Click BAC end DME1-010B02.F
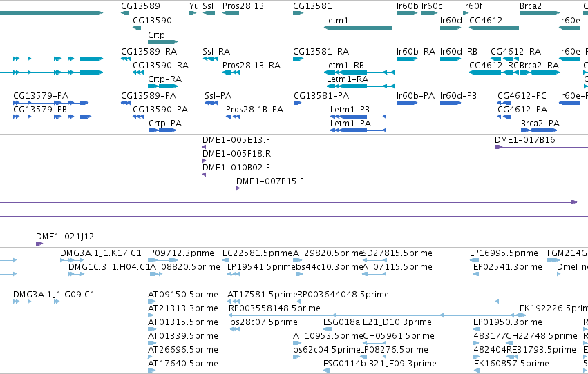588x374 pixels. (x=204, y=175)
